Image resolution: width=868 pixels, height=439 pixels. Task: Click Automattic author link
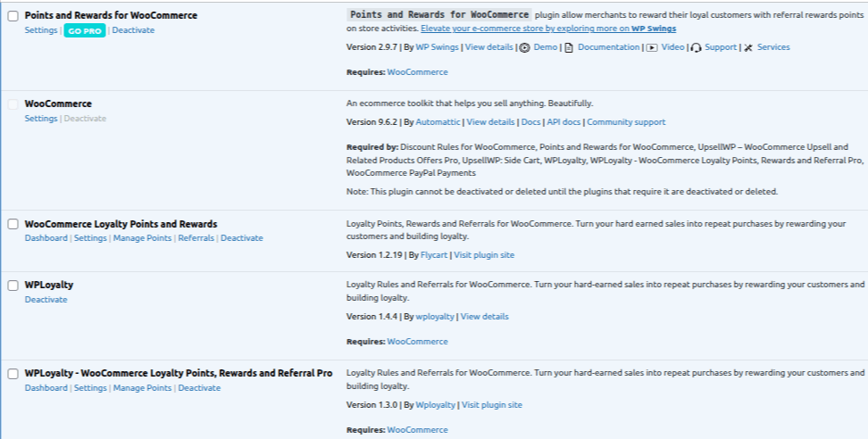438,122
